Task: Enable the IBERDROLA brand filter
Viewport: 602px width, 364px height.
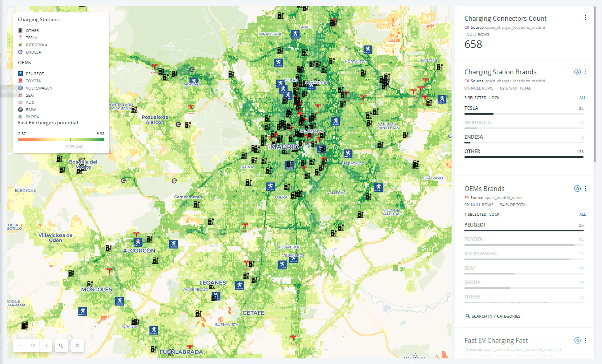Action: (x=478, y=122)
